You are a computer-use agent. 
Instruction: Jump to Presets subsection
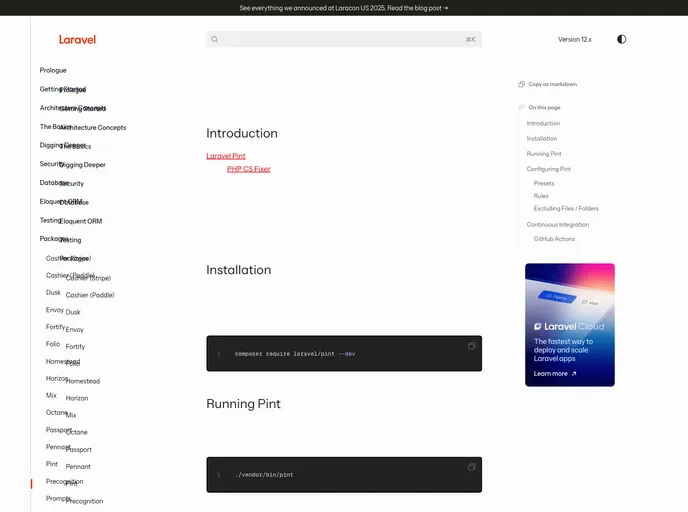tap(544, 183)
